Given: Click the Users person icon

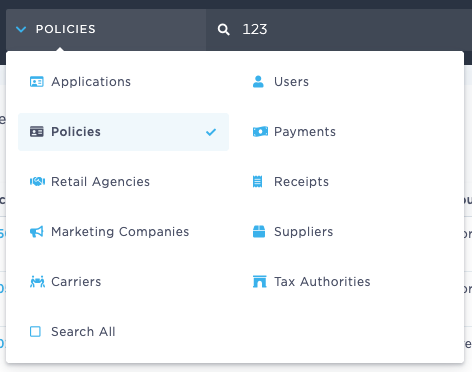Looking at the screenshot, I should pyautogui.click(x=258, y=82).
